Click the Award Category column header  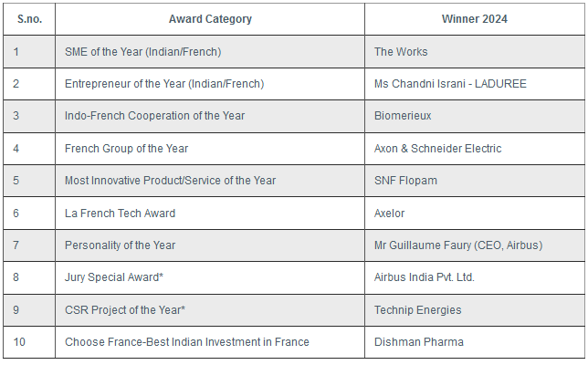point(210,19)
